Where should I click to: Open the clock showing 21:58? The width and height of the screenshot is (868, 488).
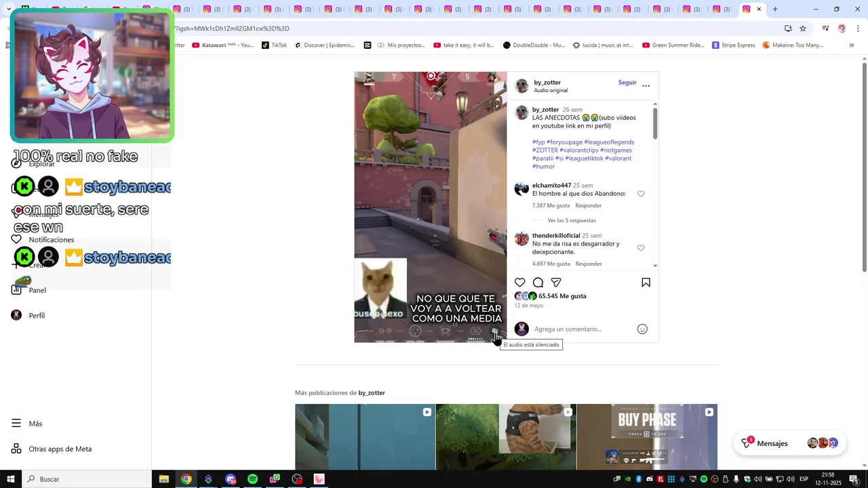828,479
